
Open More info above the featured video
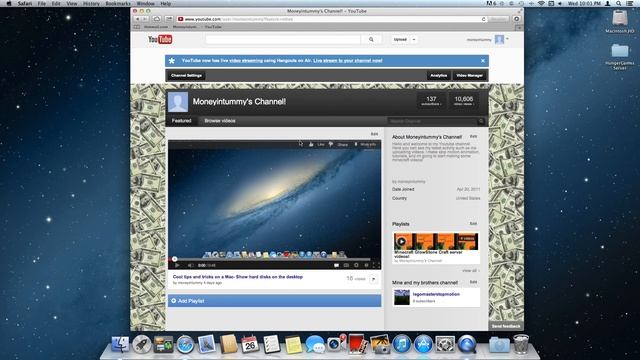click(367, 144)
